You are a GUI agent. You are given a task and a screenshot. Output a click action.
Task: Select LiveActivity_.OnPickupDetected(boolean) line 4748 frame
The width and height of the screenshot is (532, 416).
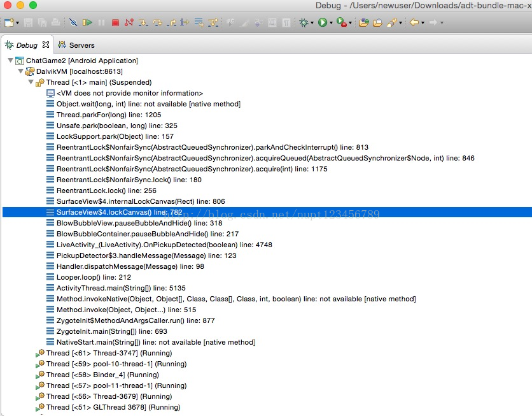164,245
